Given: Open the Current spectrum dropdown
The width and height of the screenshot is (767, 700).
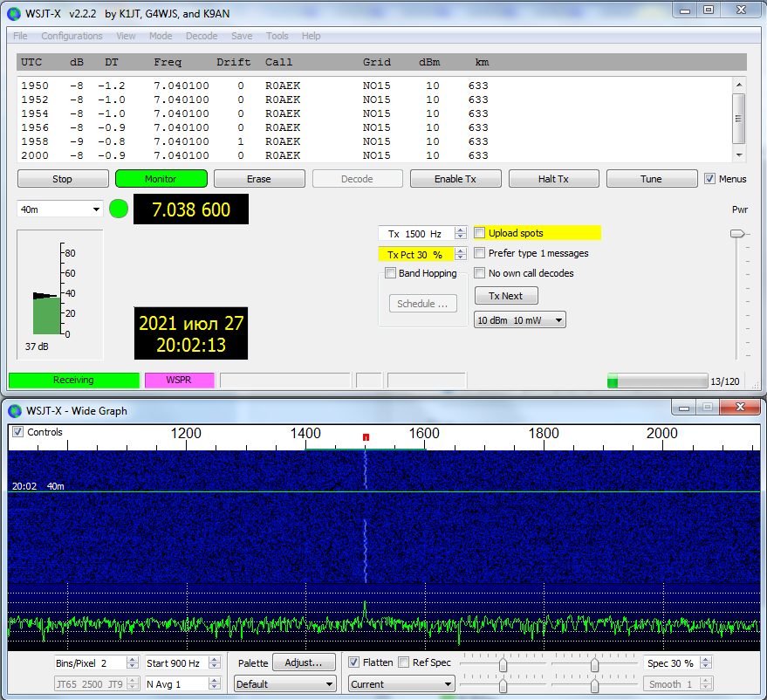Looking at the screenshot, I should [x=401, y=684].
